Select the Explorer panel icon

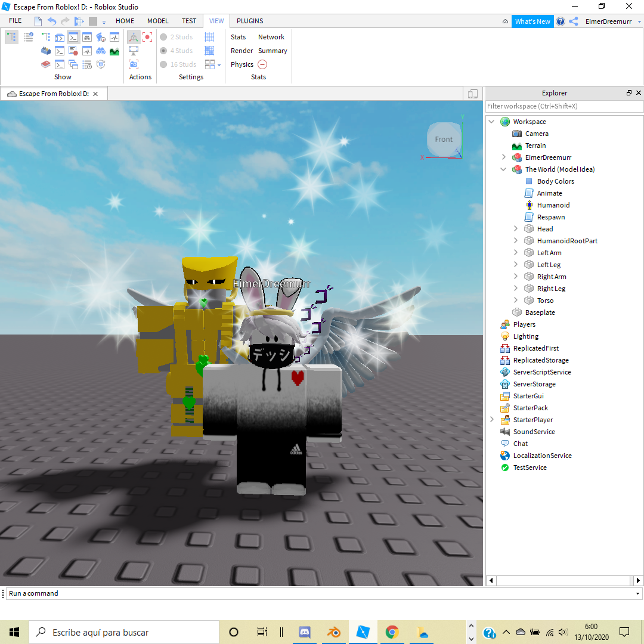point(11,37)
